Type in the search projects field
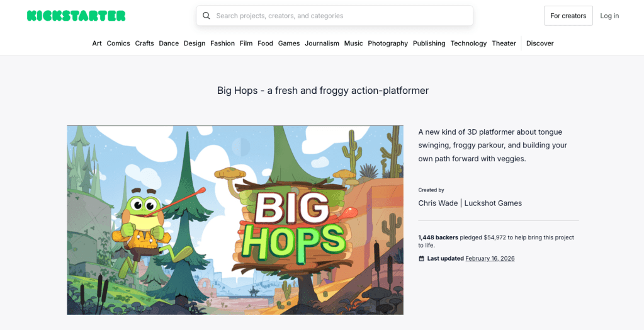Screen dimensions: 644x330 340,16
